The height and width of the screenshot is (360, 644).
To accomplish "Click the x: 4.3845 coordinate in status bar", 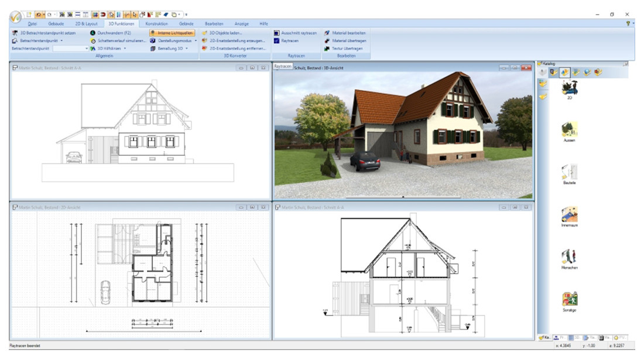I will coord(563,345).
